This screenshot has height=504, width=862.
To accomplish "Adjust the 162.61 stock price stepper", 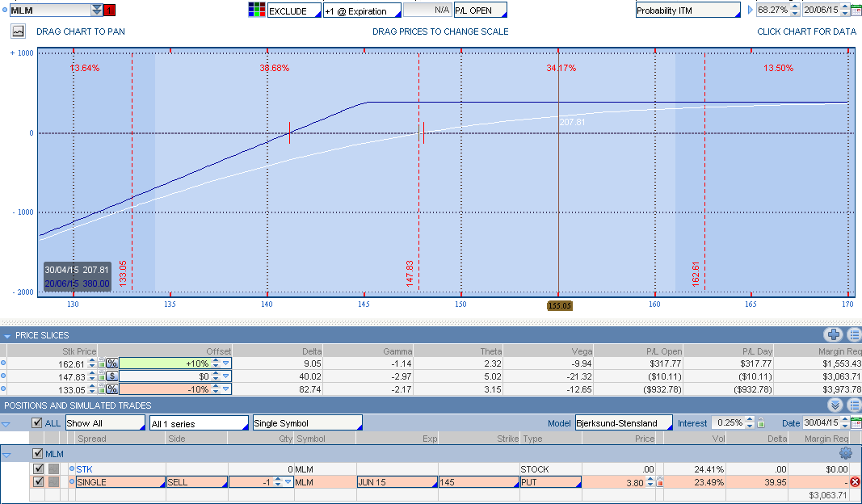I will point(92,363).
